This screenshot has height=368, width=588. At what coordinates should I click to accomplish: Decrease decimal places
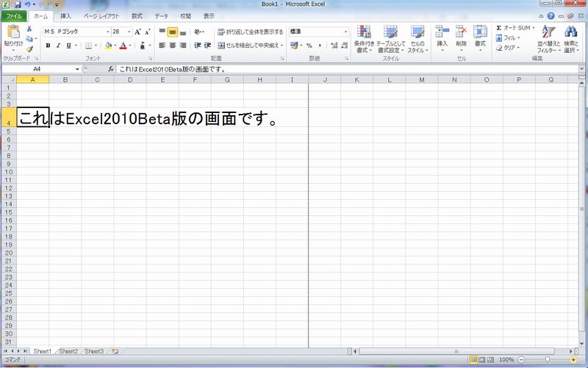pos(345,46)
